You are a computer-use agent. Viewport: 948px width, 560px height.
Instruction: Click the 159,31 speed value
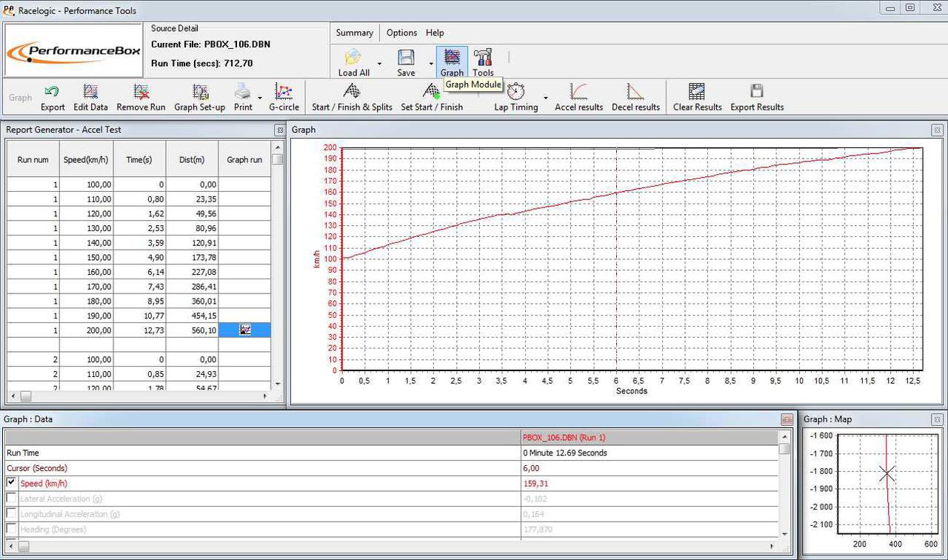pos(535,484)
